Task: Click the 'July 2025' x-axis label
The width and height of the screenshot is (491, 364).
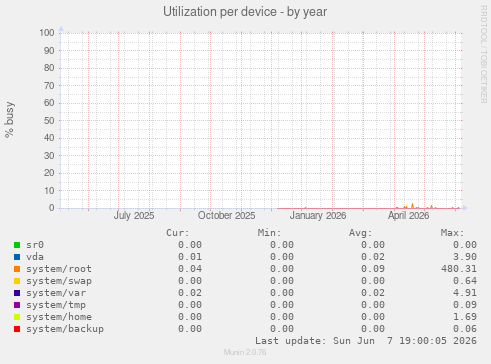Action: click(x=134, y=216)
